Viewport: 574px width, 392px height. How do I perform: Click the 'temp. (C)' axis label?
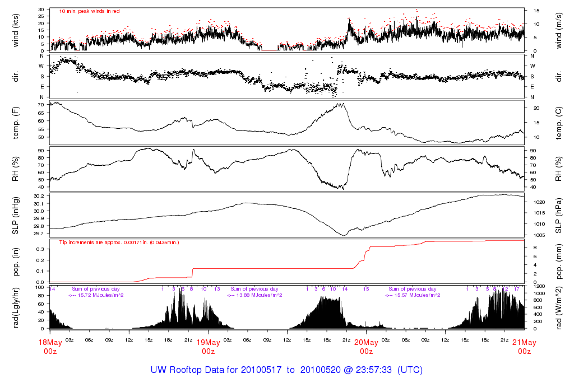coord(559,123)
